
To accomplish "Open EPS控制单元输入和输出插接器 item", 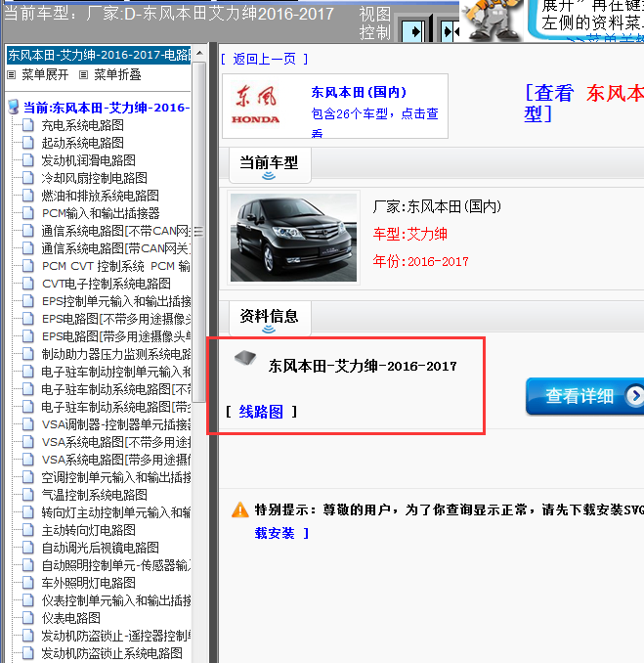I will [x=116, y=301].
